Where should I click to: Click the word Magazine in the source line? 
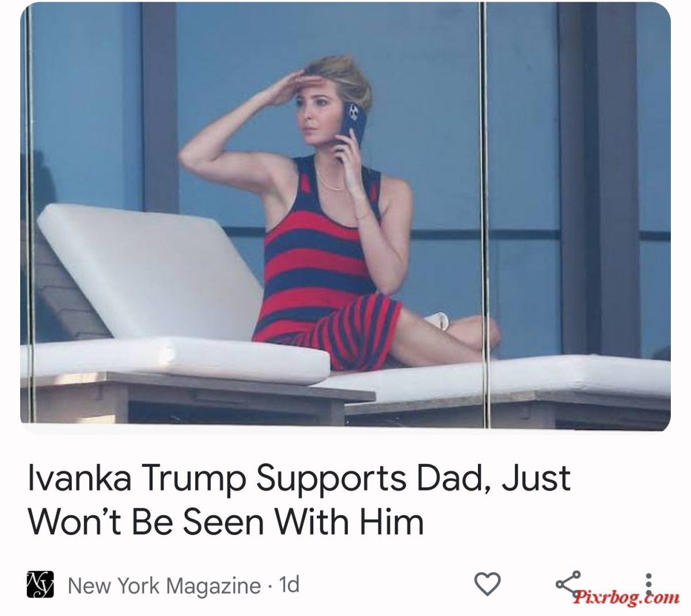(213, 587)
